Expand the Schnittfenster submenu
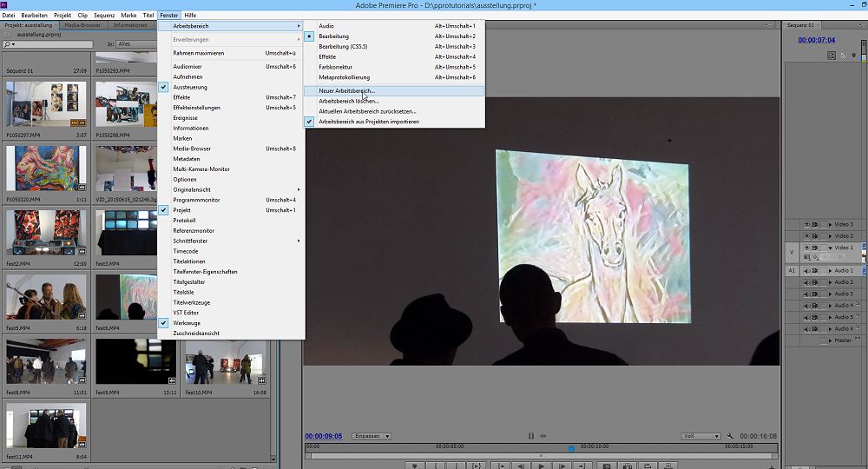Viewport: 868px width, 469px height. click(232, 241)
